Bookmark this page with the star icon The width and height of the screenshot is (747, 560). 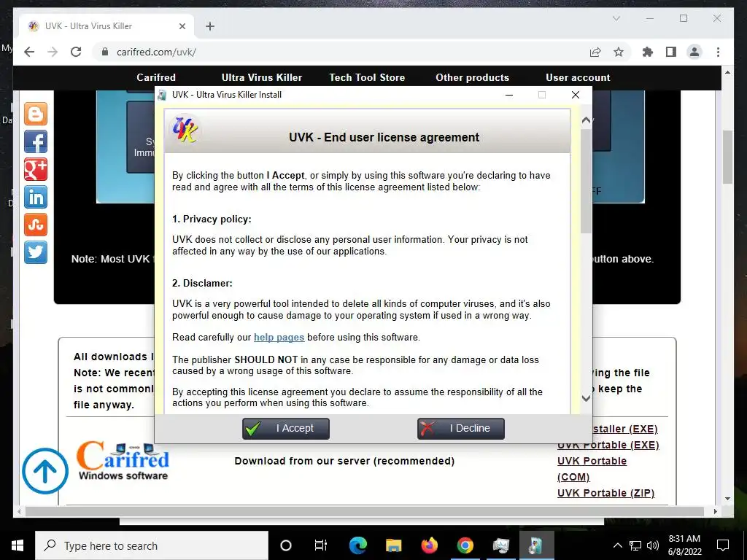coord(619,52)
